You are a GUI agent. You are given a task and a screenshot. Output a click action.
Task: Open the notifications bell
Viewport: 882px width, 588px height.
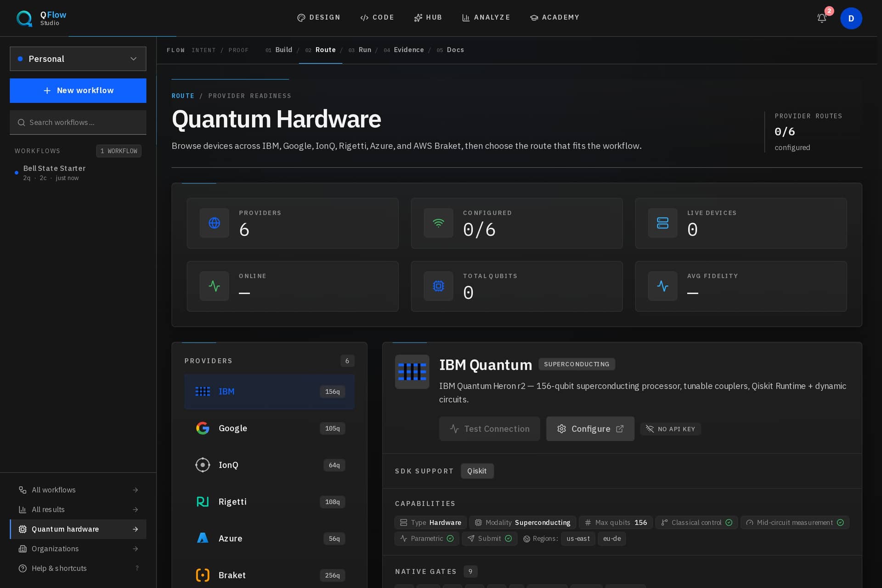pyautogui.click(x=822, y=18)
